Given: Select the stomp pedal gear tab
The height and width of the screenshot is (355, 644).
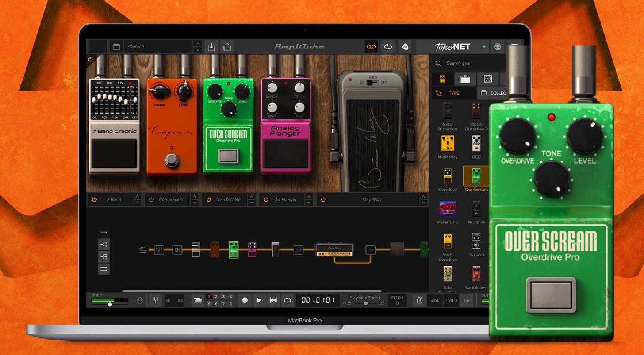Looking at the screenshot, I should 443,79.
